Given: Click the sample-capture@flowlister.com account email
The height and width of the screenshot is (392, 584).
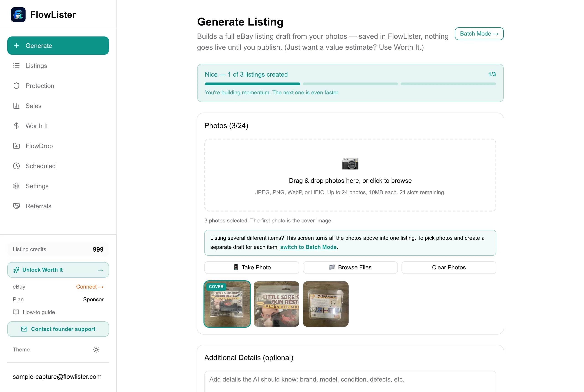Looking at the screenshot, I should tap(57, 377).
